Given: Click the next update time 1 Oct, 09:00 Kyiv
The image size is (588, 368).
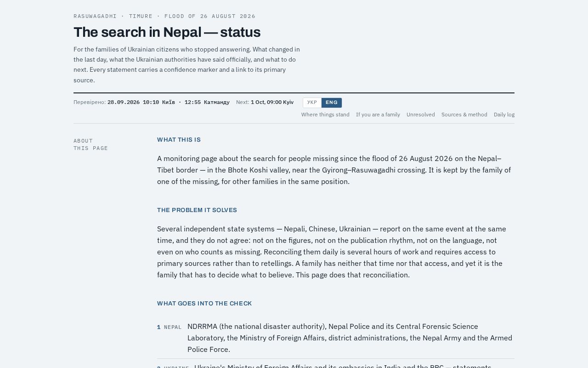Looking at the screenshot, I should pyautogui.click(x=272, y=102).
